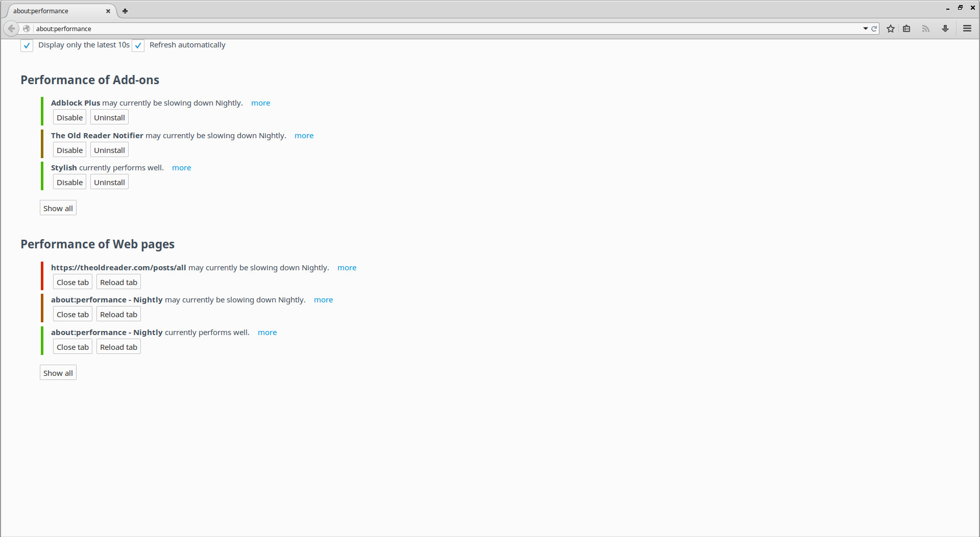
Task: Show more for theoldreader.com page
Action: tap(347, 268)
